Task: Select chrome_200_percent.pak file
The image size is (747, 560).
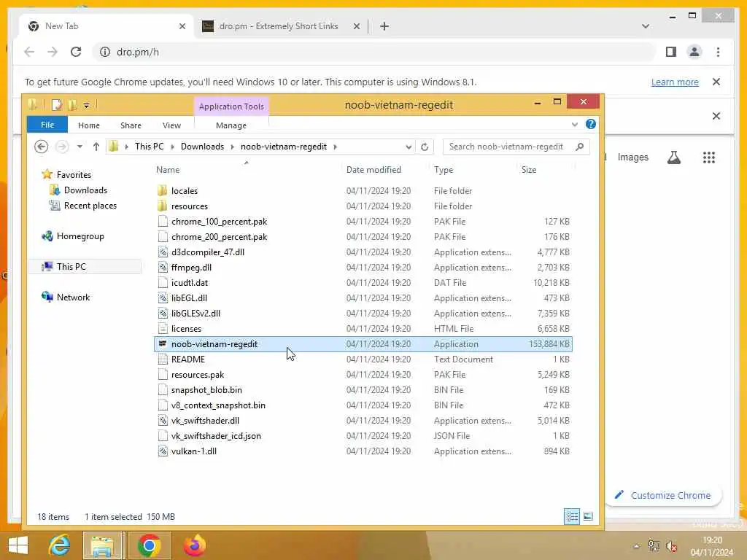Action: pos(219,237)
